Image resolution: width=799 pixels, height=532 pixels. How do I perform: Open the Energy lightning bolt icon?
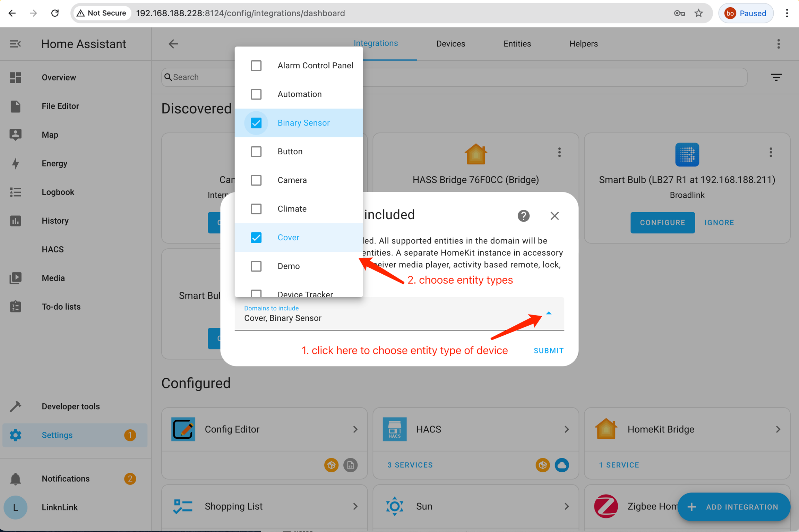point(15,163)
